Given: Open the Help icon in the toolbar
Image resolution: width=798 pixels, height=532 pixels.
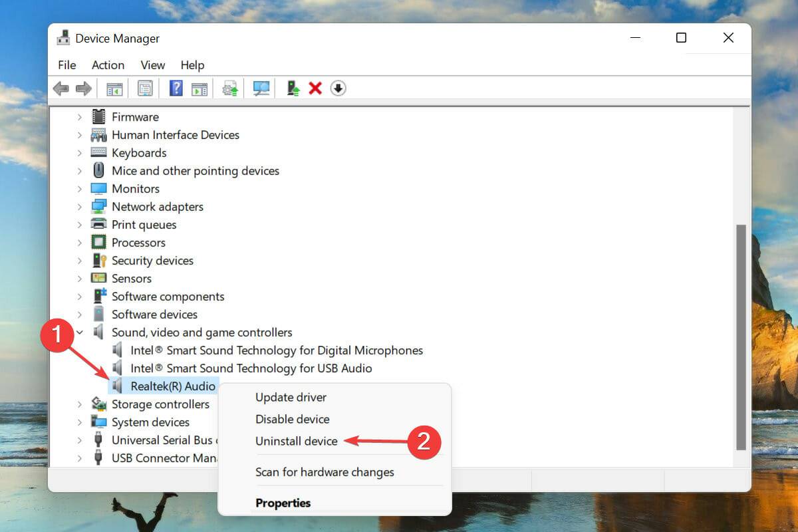Looking at the screenshot, I should [x=175, y=88].
